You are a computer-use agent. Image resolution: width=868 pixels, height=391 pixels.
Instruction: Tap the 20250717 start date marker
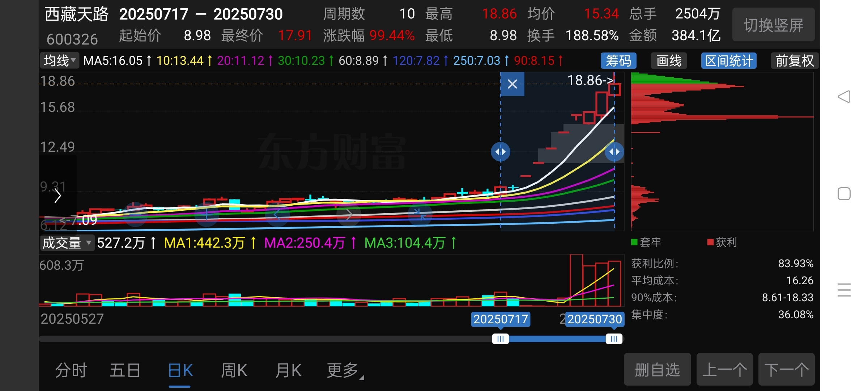point(501,319)
